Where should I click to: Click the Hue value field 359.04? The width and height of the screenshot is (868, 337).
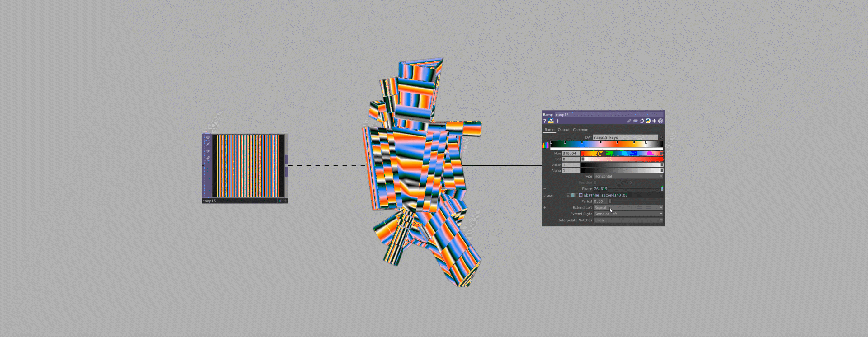coord(571,154)
